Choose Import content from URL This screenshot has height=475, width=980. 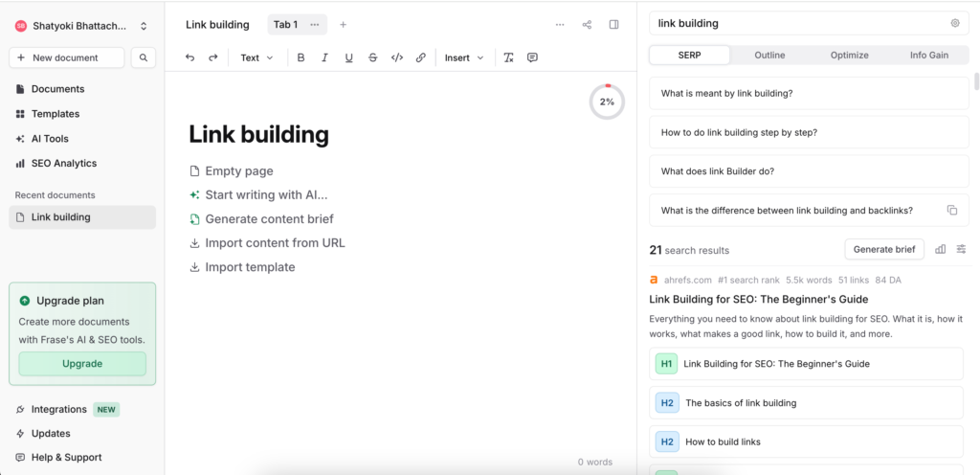point(268,242)
